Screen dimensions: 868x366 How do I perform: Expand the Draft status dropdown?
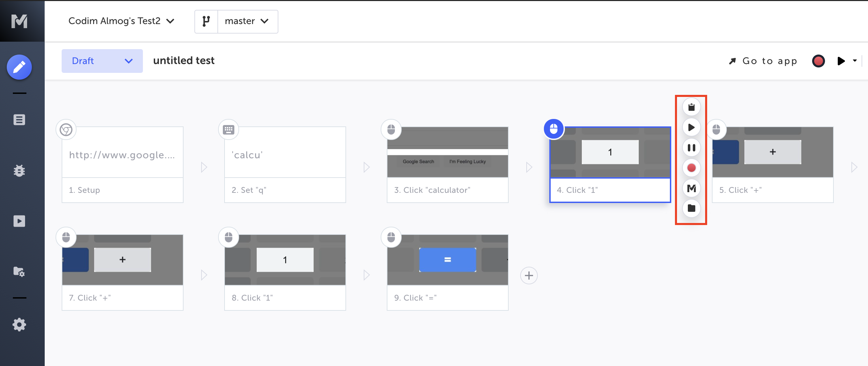click(x=102, y=61)
